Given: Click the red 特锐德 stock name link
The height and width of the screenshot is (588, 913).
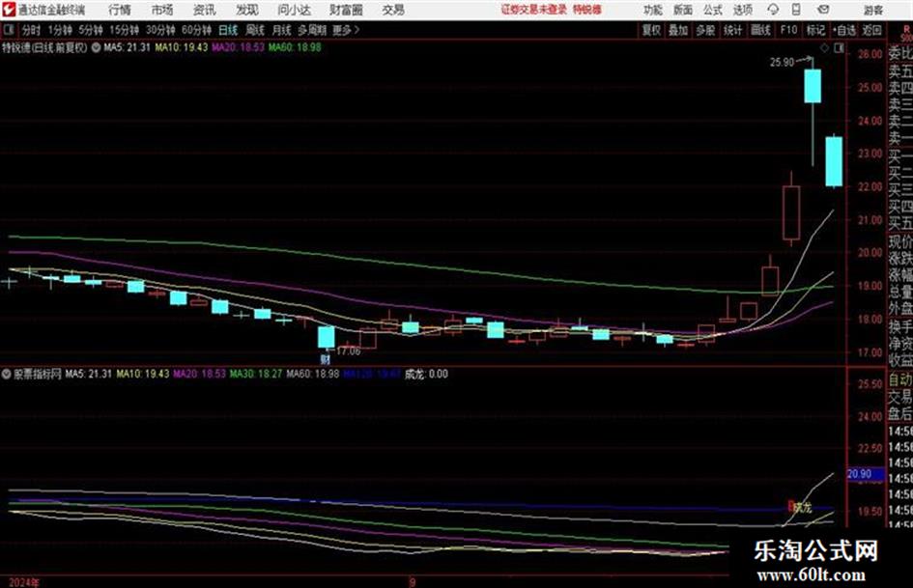Looking at the screenshot, I should [x=587, y=10].
